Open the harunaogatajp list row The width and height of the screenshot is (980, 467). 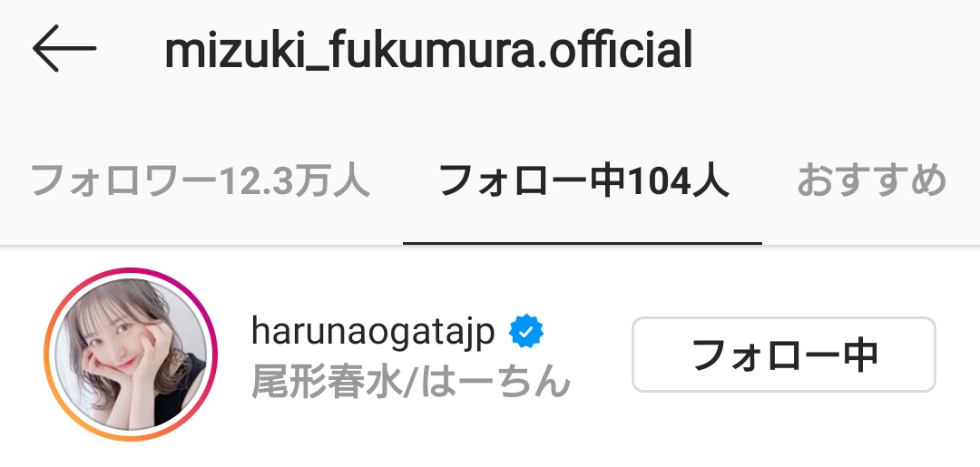[490, 354]
